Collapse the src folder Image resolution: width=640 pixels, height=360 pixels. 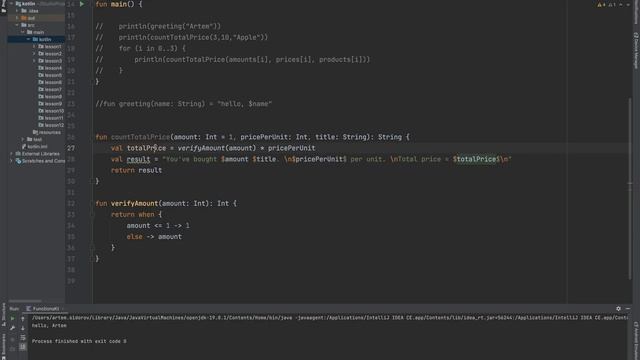(x=18, y=25)
